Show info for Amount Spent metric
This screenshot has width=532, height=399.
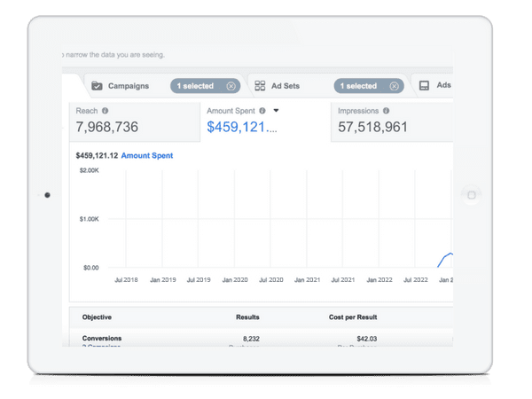[x=262, y=111]
